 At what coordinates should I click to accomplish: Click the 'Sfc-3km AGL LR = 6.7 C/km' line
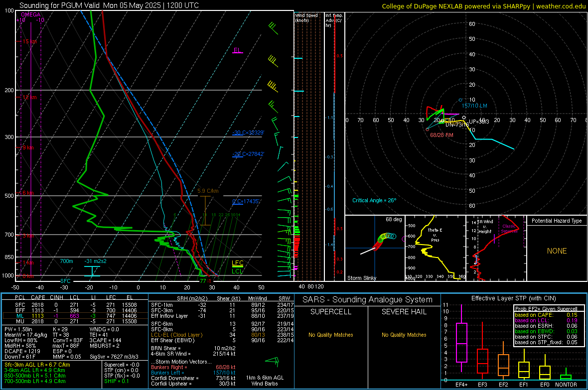(37, 365)
